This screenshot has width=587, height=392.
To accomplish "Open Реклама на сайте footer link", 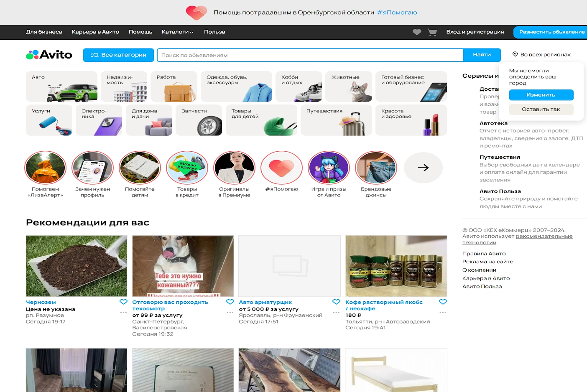I will pos(487,262).
